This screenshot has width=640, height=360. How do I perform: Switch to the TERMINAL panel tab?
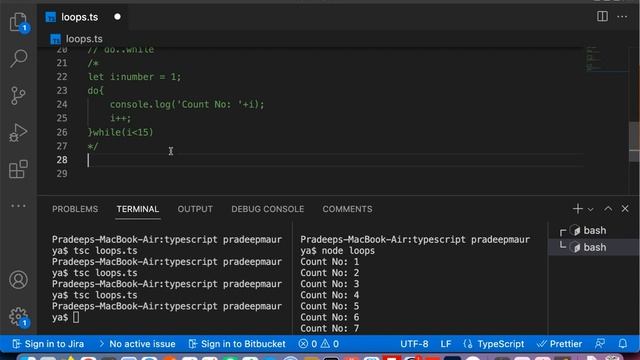coord(138,209)
